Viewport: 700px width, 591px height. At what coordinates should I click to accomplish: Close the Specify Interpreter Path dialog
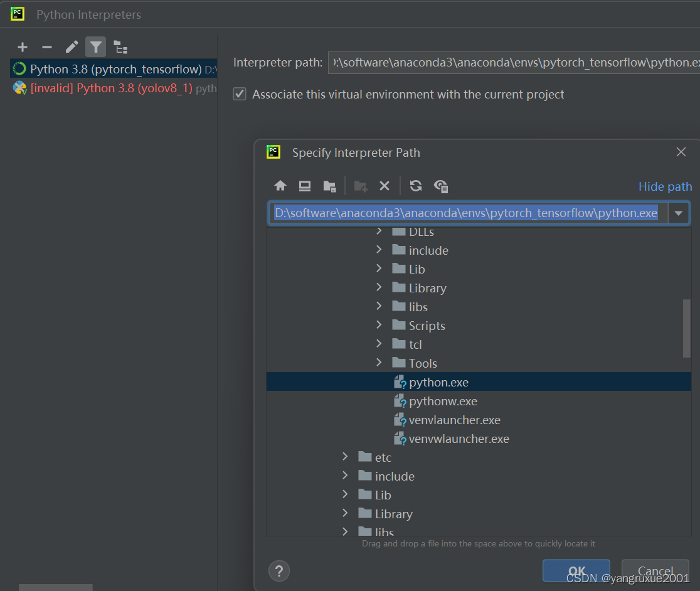click(681, 152)
